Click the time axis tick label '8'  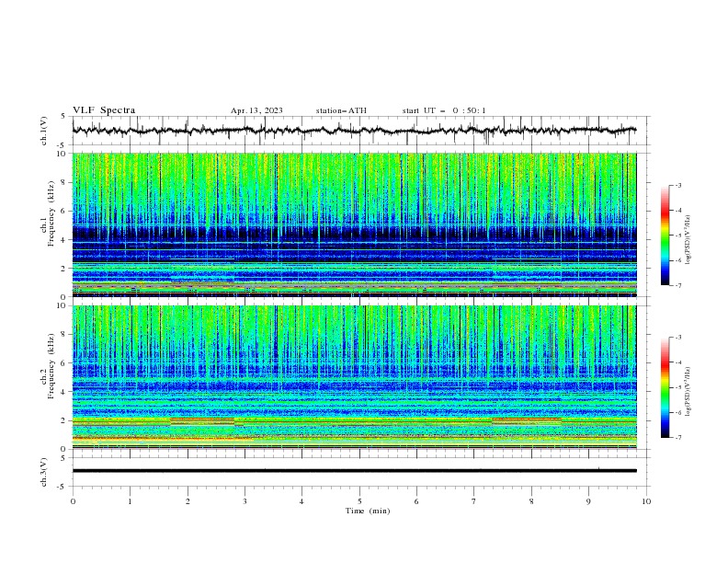pos(531,501)
